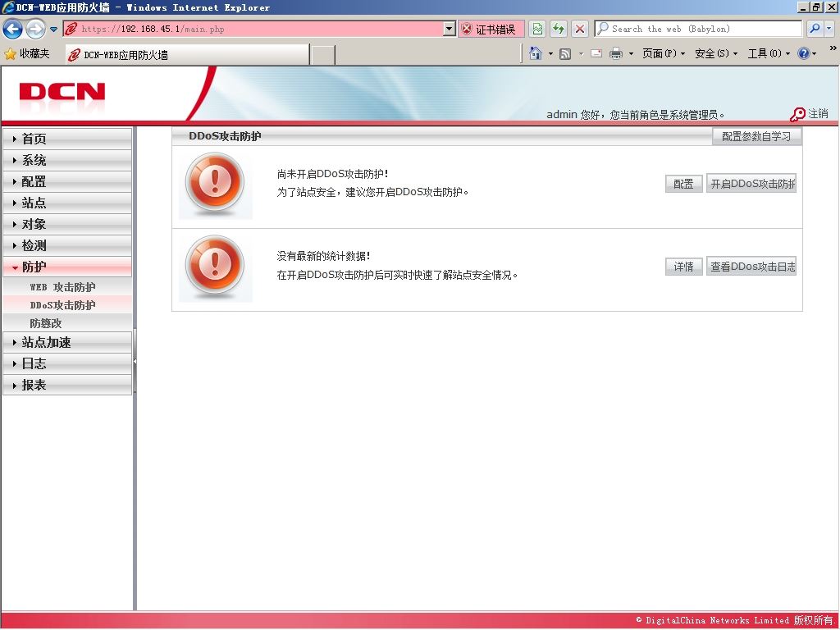The width and height of the screenshot is (840, 630).
Task: Click the 详情 details button
Action: 683,267
